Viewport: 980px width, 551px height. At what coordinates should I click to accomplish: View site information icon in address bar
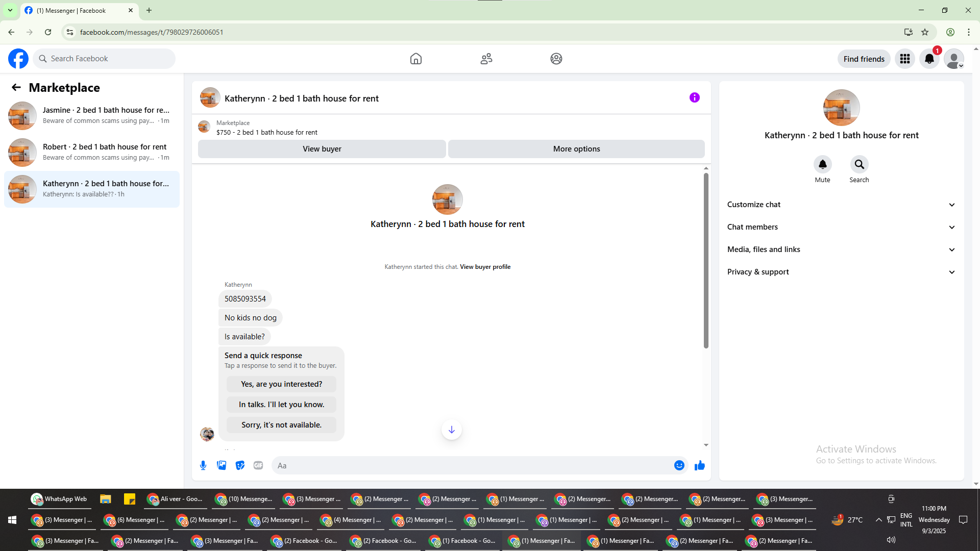point(70,32)
